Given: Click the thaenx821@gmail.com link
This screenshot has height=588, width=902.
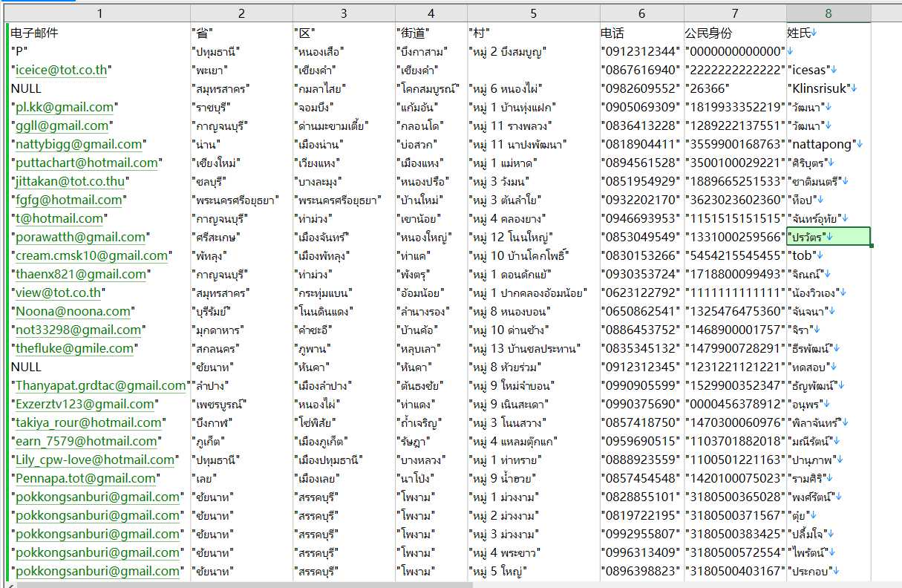Looking at the screenshot, I should (x=81, y=274).
